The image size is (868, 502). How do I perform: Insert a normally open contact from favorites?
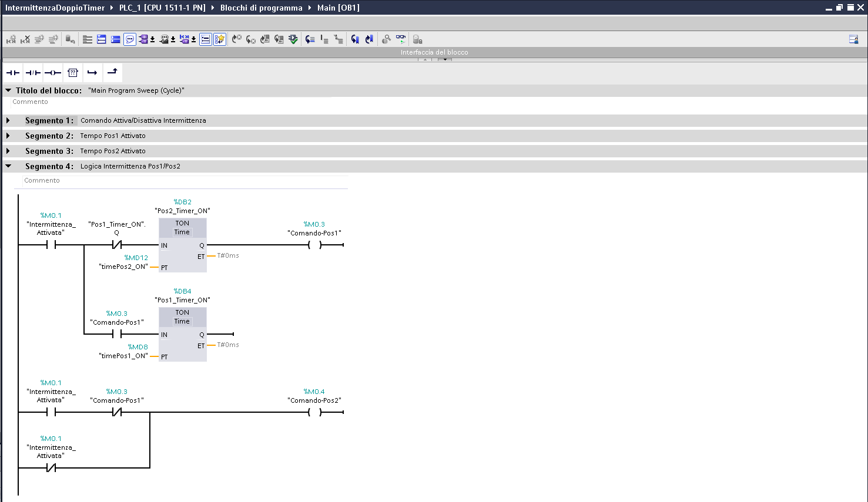13,73
